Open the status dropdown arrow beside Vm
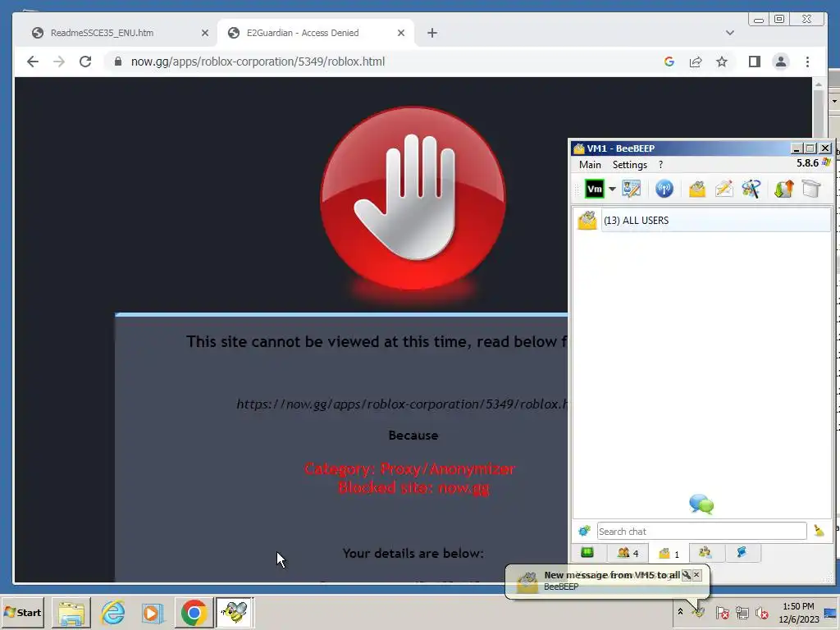Image resolution: width=840 pixels, height=630 pixels. (612, 189)
